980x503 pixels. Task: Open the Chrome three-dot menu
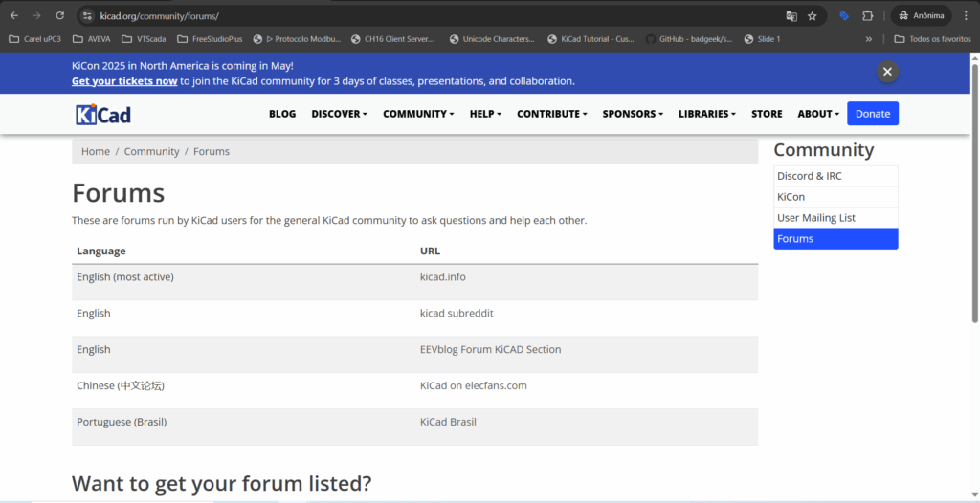(x=966, y=16)
